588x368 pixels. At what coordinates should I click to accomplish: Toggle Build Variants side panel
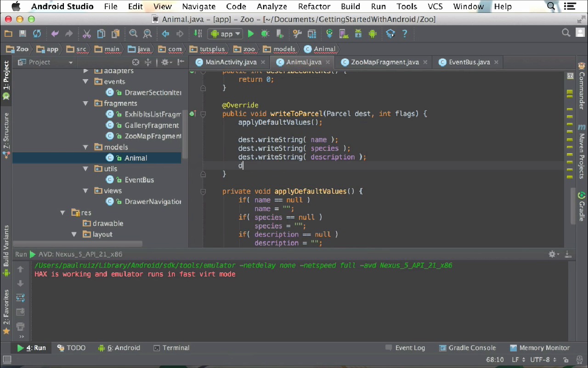6,251
